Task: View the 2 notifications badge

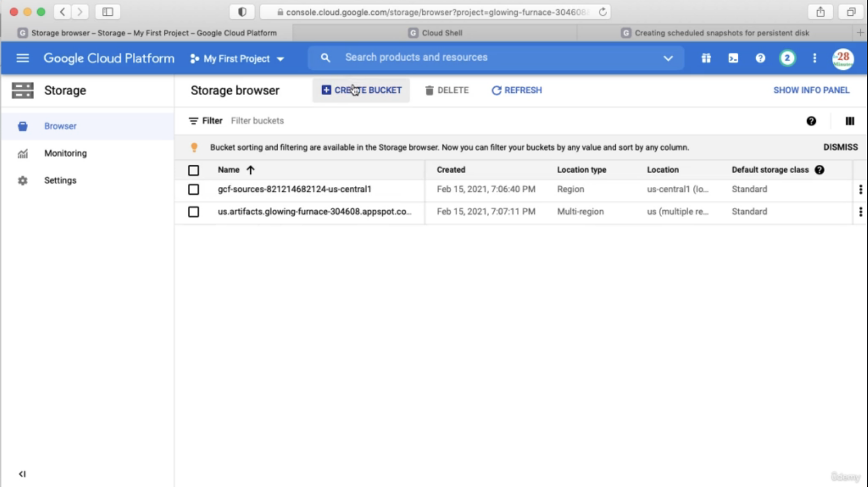Action: pyautogui.click(x=787, y=58)
